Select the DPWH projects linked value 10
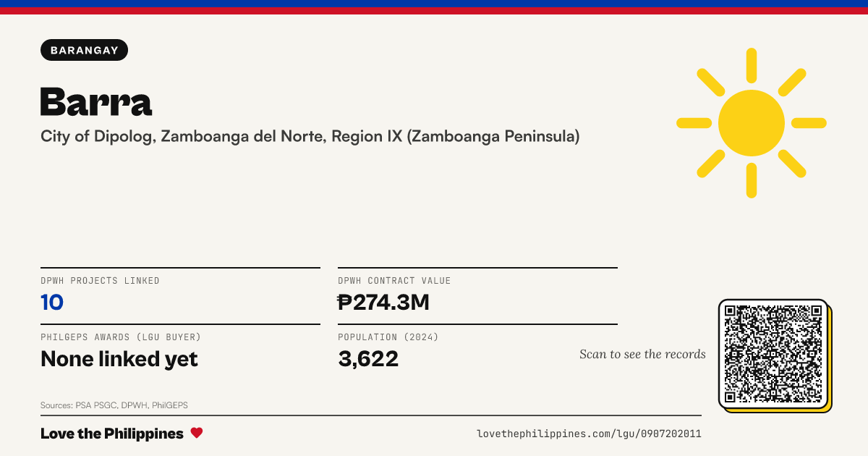Viewport: 868px width, 456px height. [52, 303]
